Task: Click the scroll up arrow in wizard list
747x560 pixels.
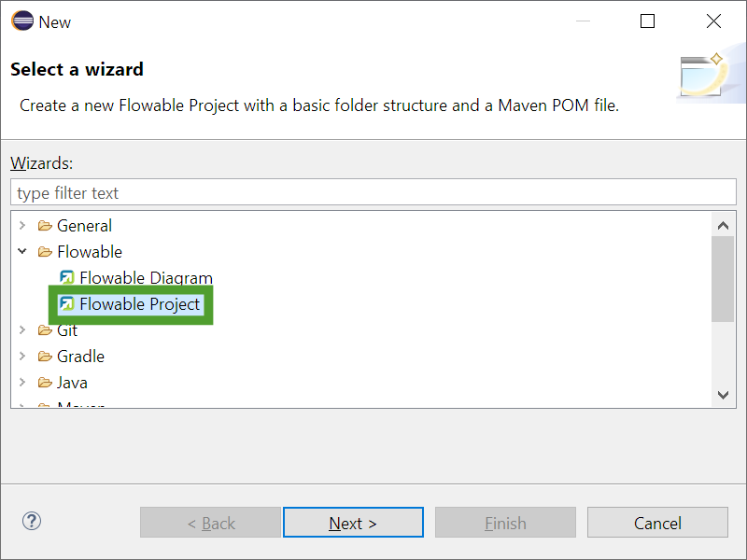Action: (723, 225)
